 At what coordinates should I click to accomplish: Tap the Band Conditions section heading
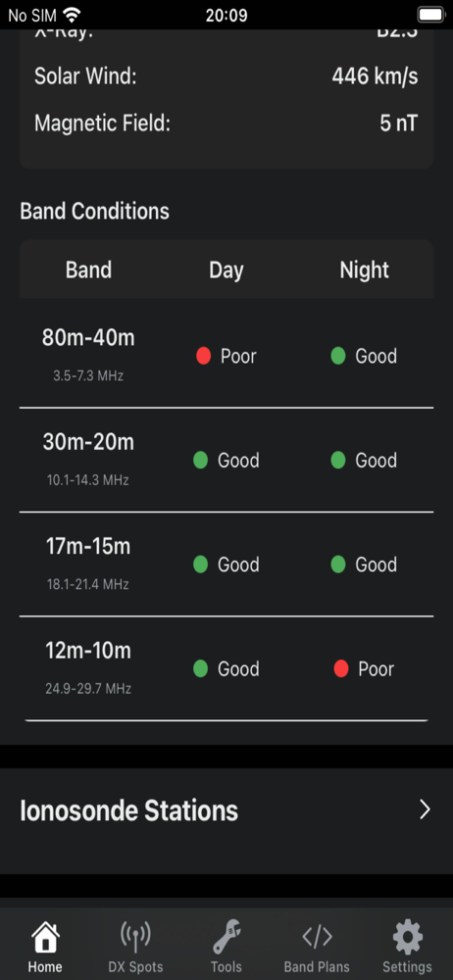[94, 212]
